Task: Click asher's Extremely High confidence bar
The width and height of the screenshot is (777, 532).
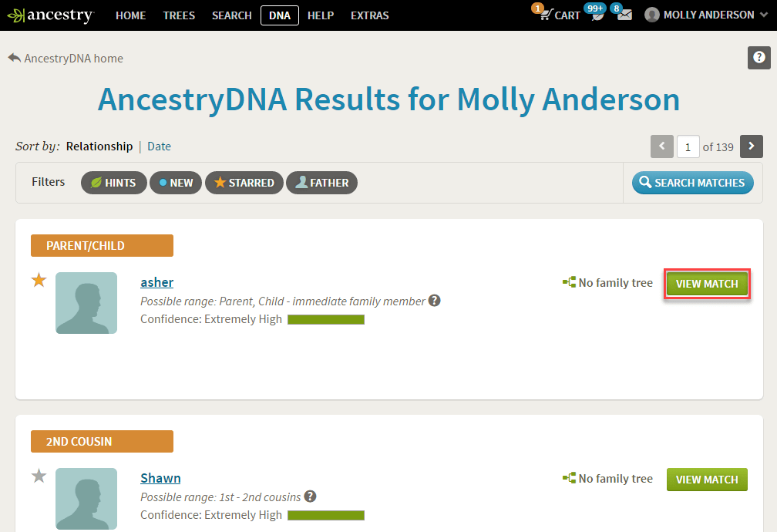Action: coord(325,318)
